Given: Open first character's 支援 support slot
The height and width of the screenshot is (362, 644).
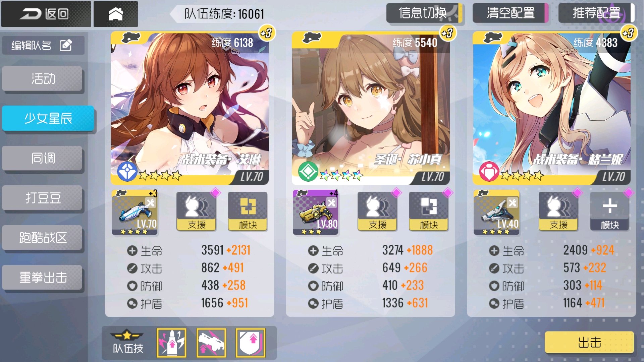Looking at the screenshot, I should point(196,211).
